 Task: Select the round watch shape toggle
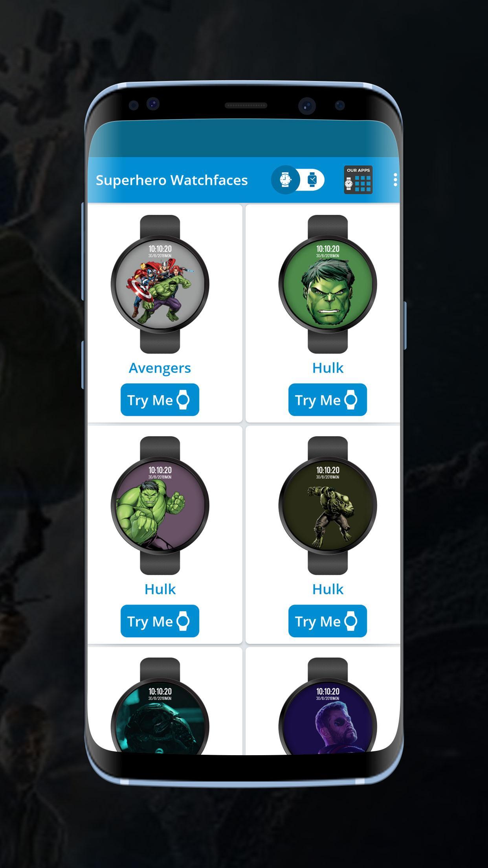(286, 180)
